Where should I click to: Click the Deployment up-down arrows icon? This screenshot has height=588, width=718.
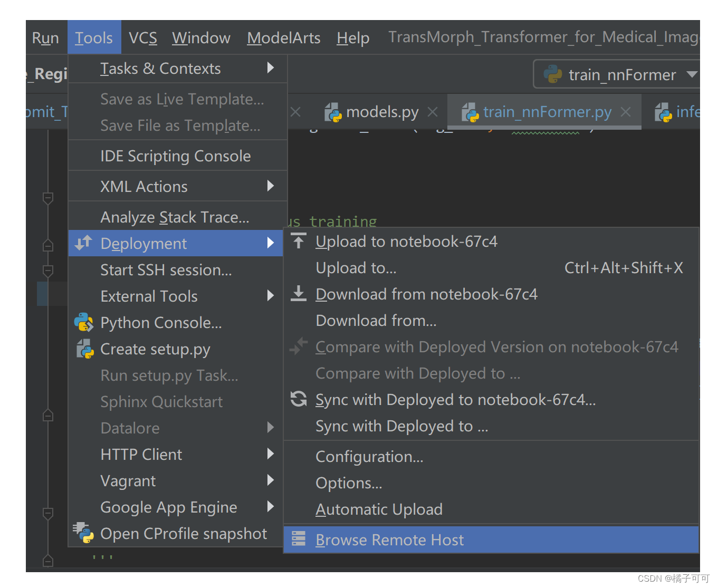coord(83,243)
